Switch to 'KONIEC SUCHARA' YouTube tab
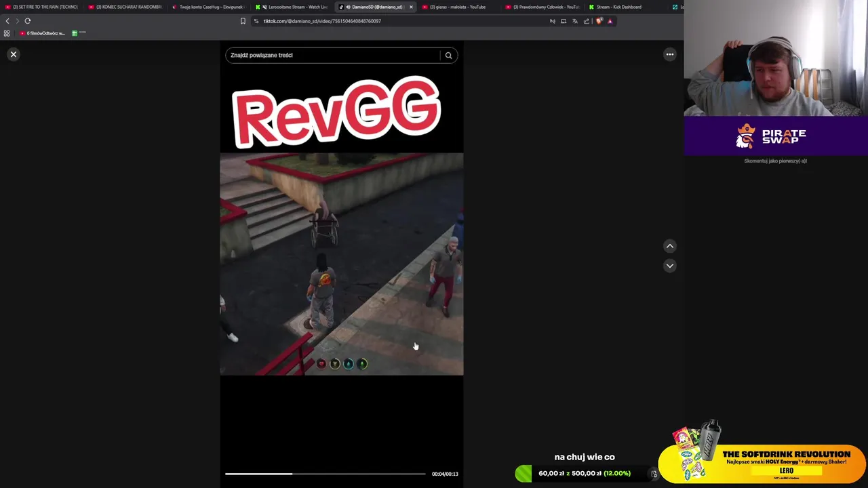 click(125, 7)
